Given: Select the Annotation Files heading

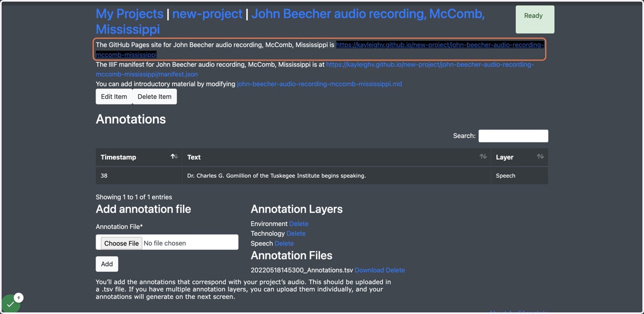Looking at the screenshot, I should tap(291, 256).
